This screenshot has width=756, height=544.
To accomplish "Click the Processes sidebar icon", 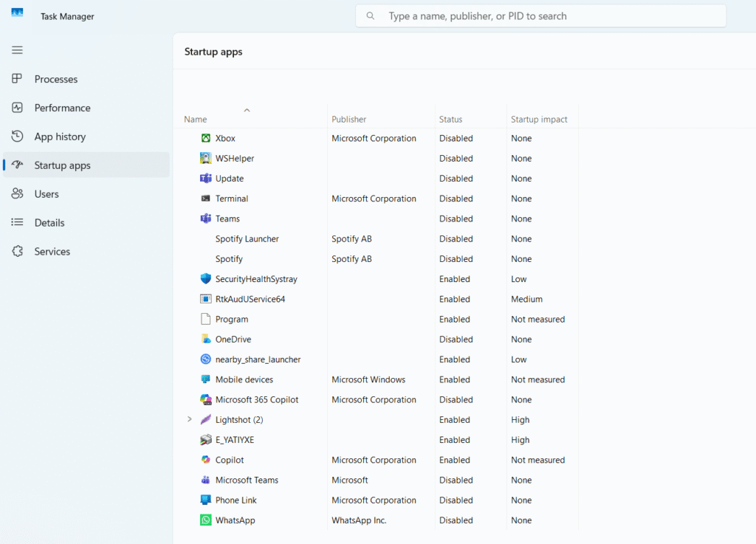I will (x=18, y=78).
